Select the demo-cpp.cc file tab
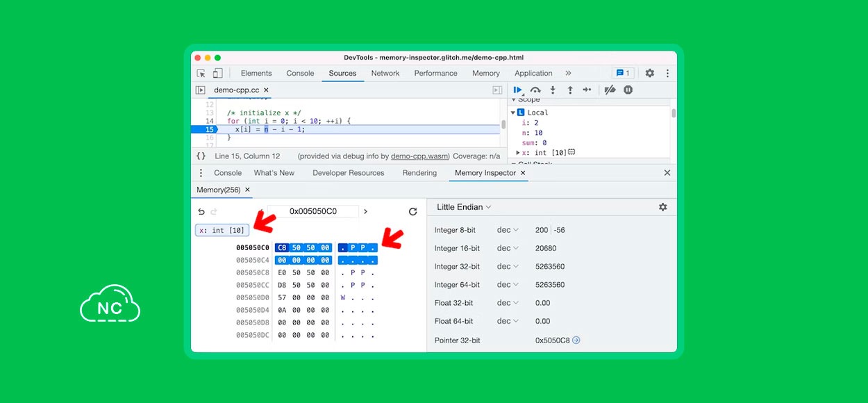 (x=236, y=90)
